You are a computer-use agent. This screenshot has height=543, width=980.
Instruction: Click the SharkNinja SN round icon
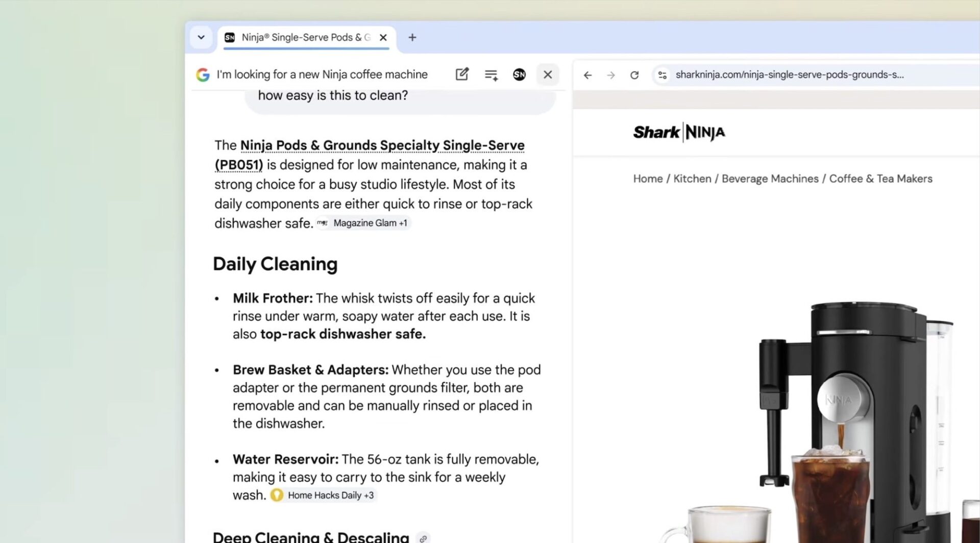coord(519,75)
